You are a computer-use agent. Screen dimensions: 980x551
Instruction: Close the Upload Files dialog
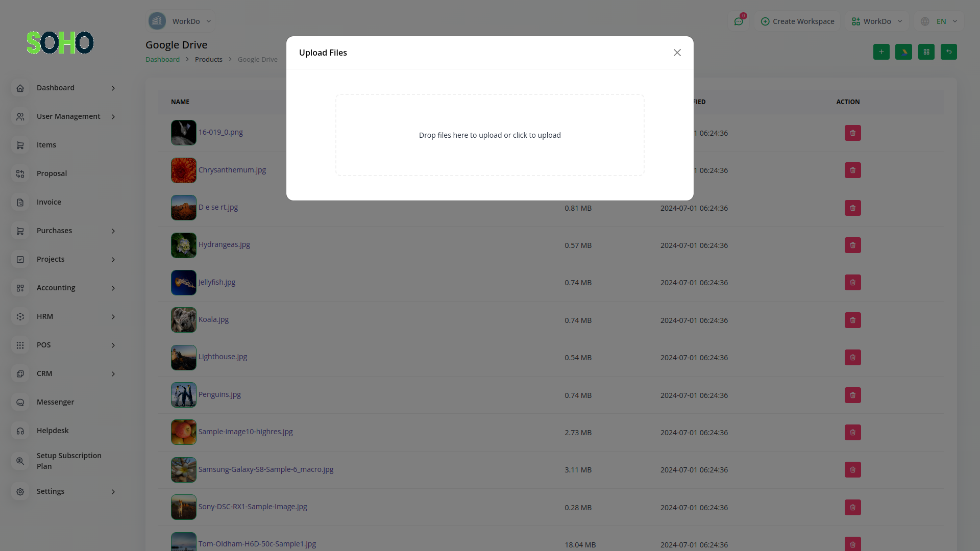click(x=677, y=53)
